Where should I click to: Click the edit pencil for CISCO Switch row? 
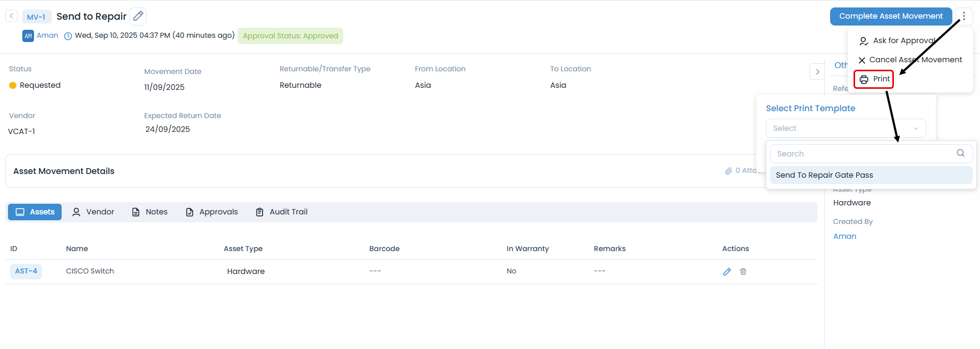[x=726, y=271]
